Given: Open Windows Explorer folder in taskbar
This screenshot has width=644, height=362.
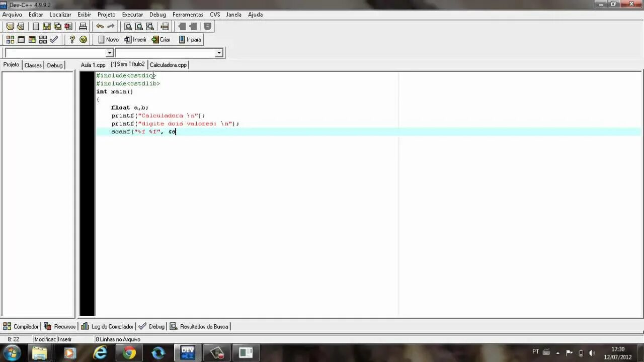Looking at the screenshot, I should click(x=40, y=353).
